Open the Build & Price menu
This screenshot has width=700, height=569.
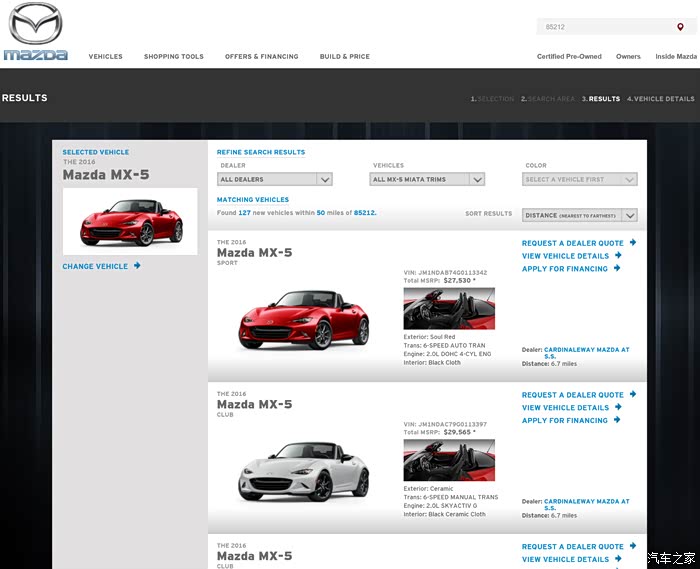coord(344,57)
